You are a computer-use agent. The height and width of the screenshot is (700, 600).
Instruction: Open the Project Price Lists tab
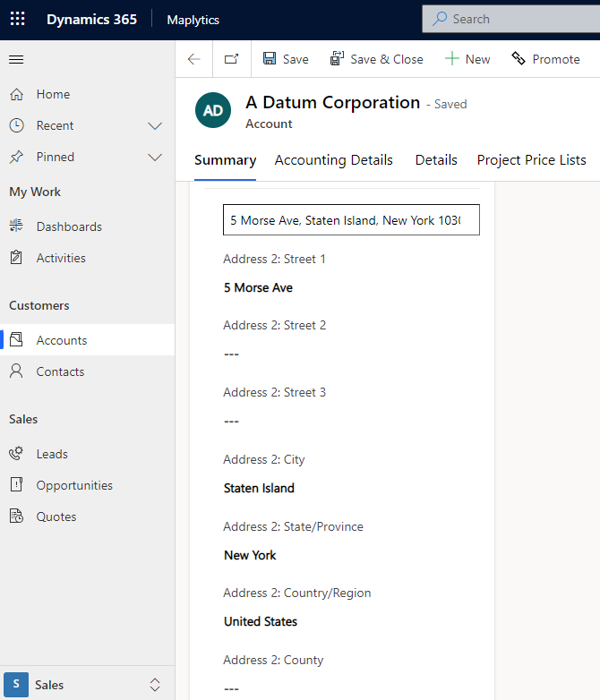point(532,160)
